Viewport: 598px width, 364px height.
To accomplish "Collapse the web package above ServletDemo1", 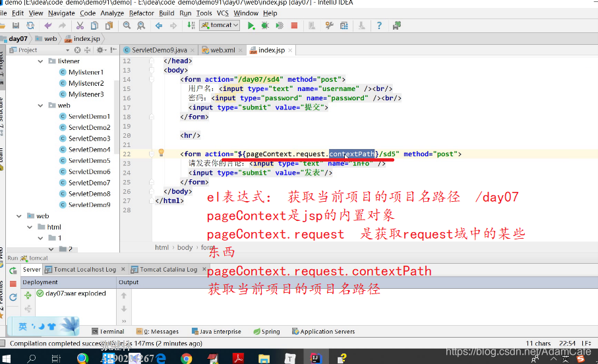I will coord(40,106).
